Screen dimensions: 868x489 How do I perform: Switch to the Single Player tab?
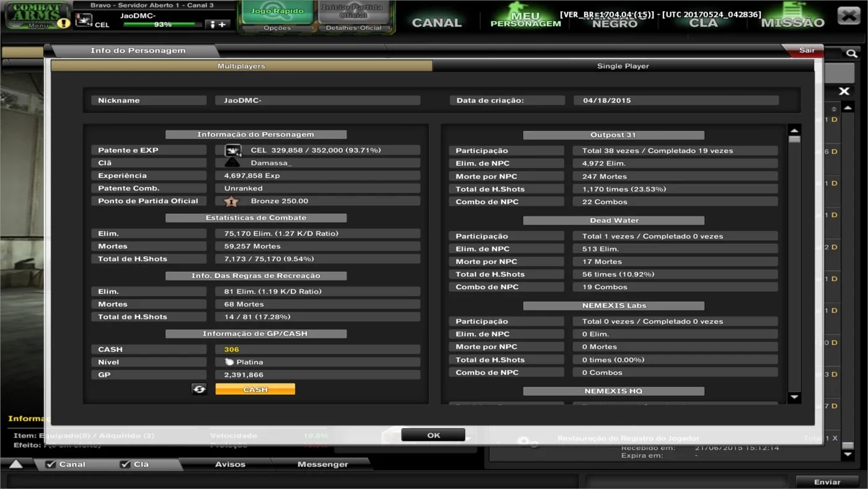pos(623,66)
